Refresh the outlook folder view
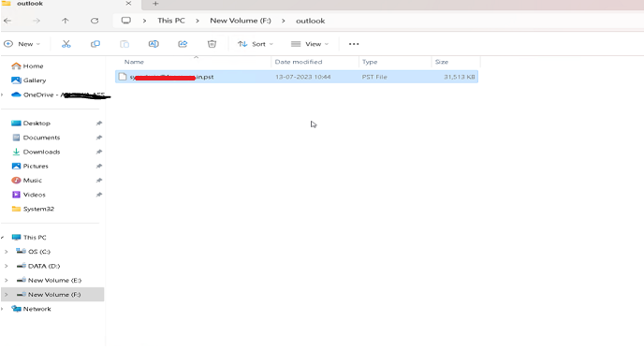Viewport: 644px width, 350px height. (x=95, y=21)
